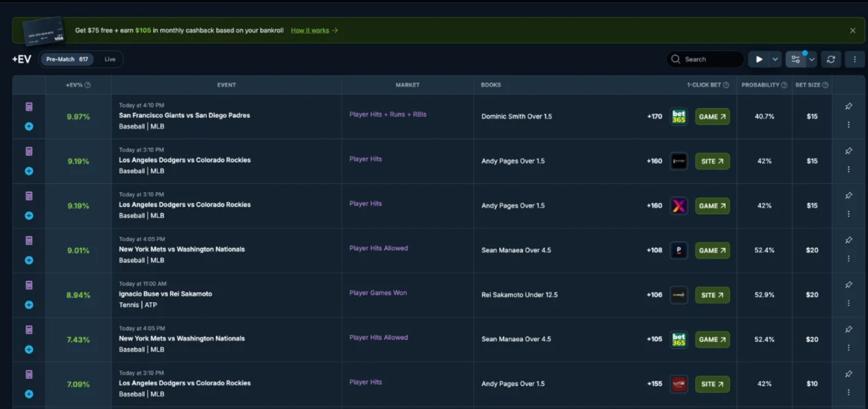Select the Pre-Match 617 tab
The height and width of the screenshot is (409, 868).
pos(67,59)
